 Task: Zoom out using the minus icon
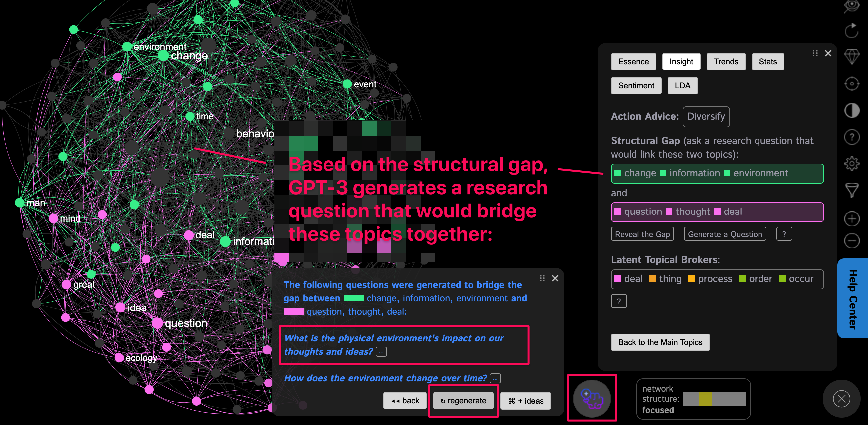pyautogui.click(x=852, y=241)
